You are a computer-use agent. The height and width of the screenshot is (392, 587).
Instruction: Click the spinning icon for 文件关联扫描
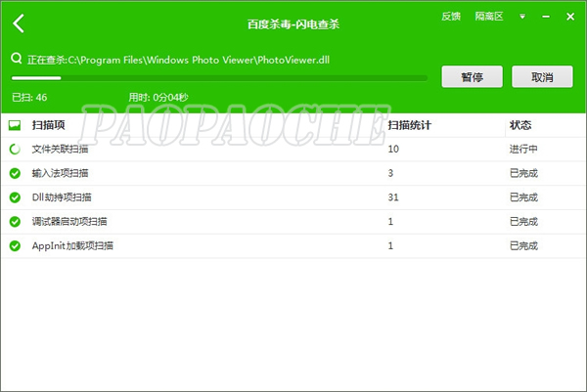(15, 150)
